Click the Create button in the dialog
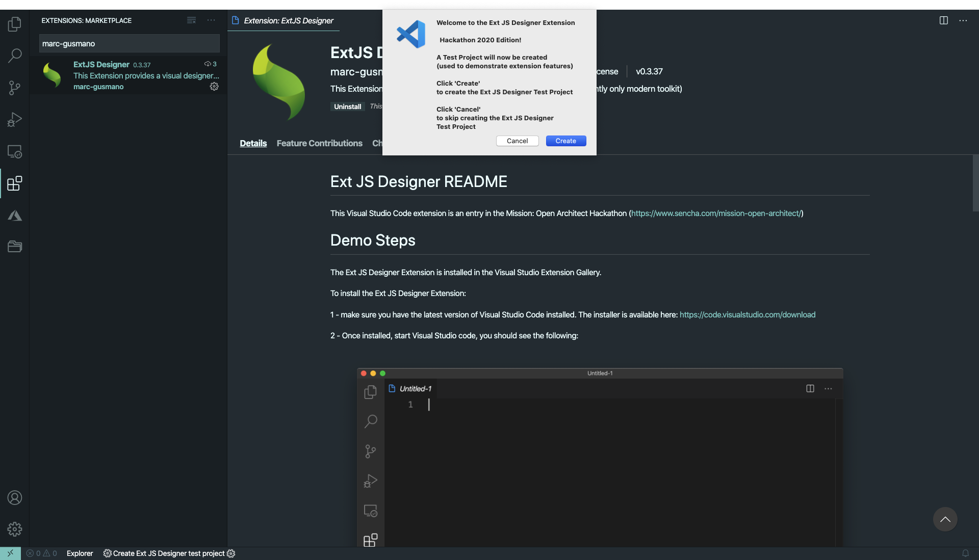This screenshot has width=979, height=560. pos(565,141)
